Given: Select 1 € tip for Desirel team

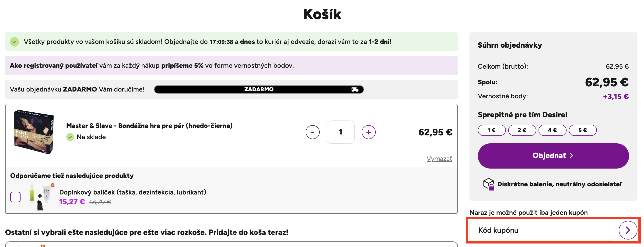Looking at the screenshot, I should click(491, 130).
